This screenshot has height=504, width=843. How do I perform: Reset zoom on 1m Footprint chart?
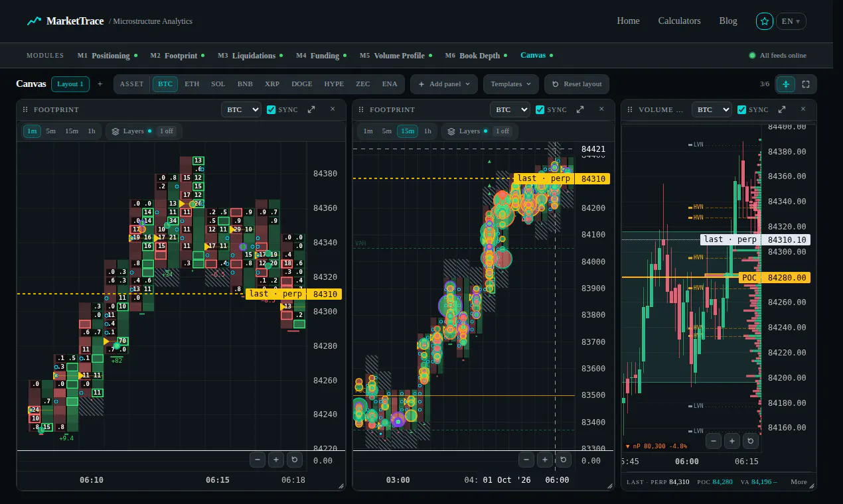(295, 459)
